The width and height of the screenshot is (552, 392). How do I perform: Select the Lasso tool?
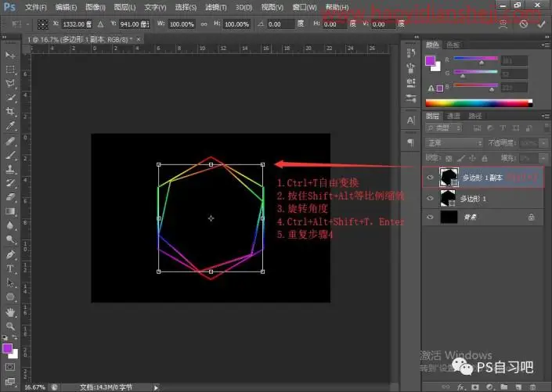coord(10,84)
